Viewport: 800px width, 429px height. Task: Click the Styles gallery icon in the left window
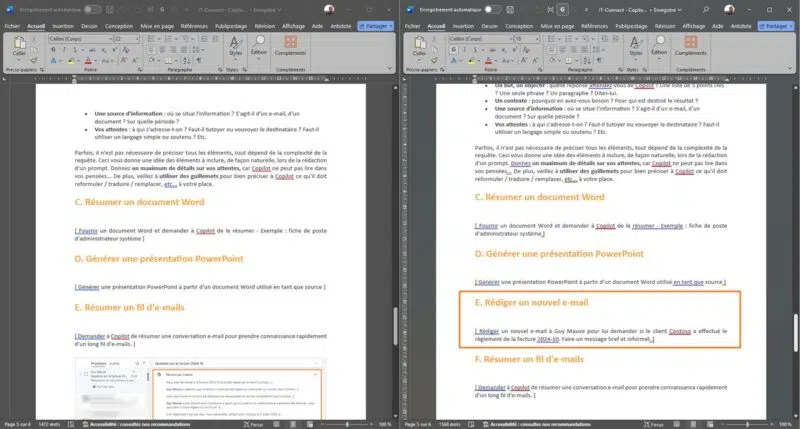click(x=234, y=44)
